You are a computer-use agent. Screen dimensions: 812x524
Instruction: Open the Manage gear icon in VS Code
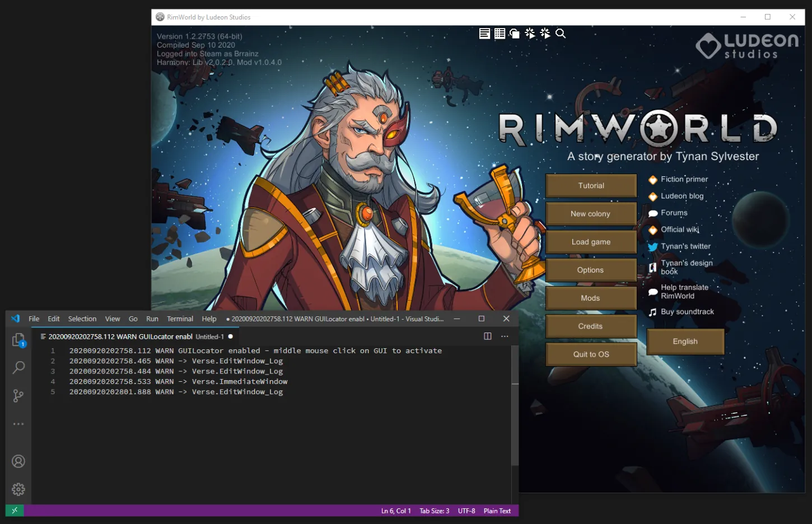pos(18,489)
